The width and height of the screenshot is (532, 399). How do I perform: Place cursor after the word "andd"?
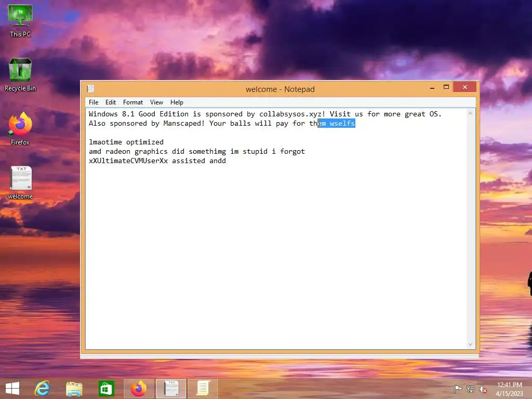(227, 161)
